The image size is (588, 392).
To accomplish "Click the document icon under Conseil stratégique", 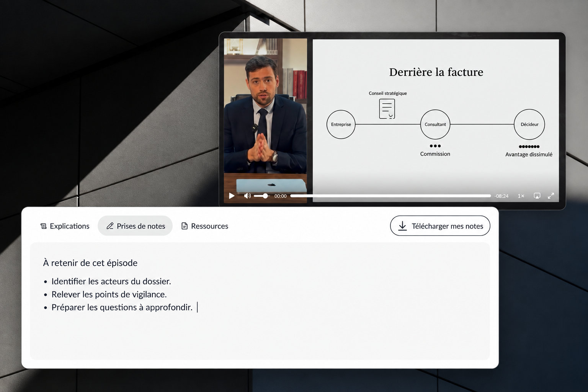I will pos(387,109).
